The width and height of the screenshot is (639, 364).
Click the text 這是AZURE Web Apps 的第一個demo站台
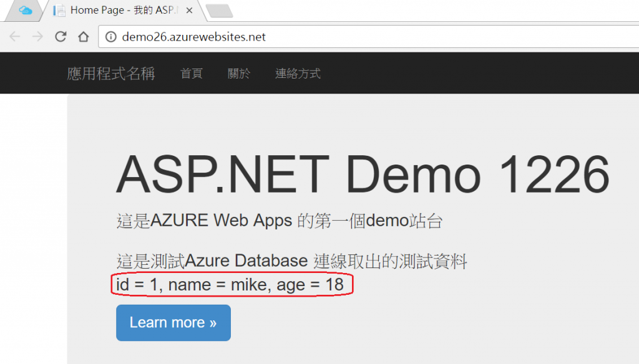(280, 221)
